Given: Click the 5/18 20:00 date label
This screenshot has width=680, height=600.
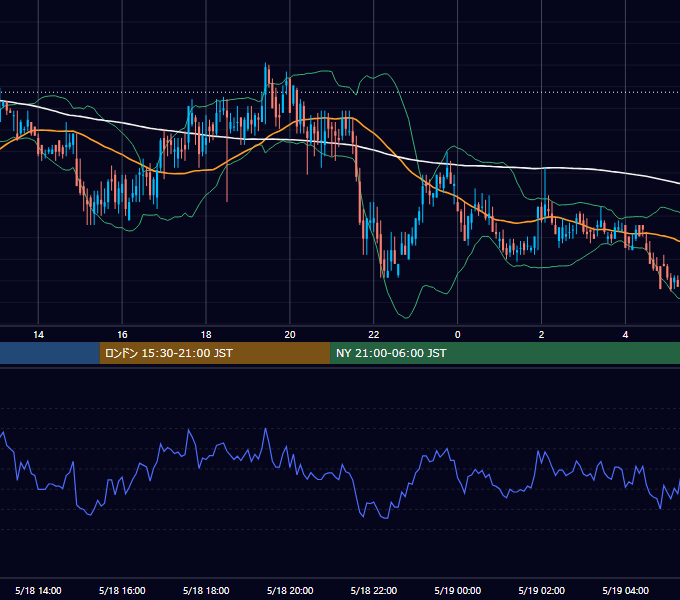Looking at the screenshot, I should click(290, 590).
